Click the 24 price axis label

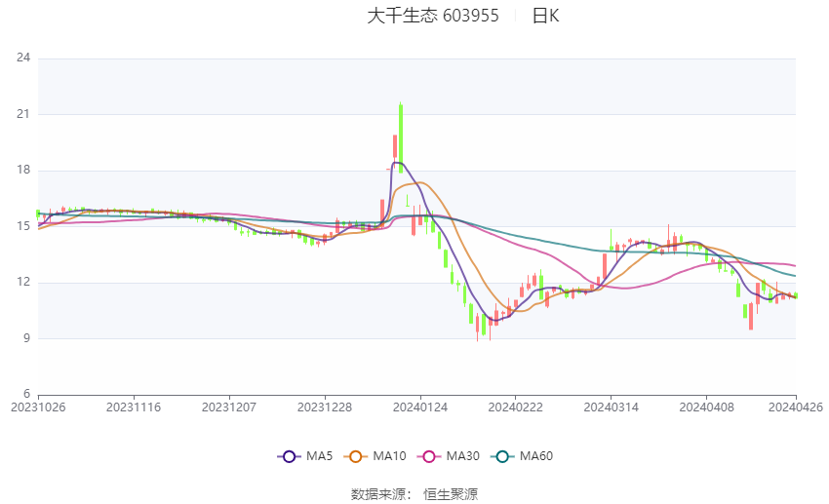23,58
